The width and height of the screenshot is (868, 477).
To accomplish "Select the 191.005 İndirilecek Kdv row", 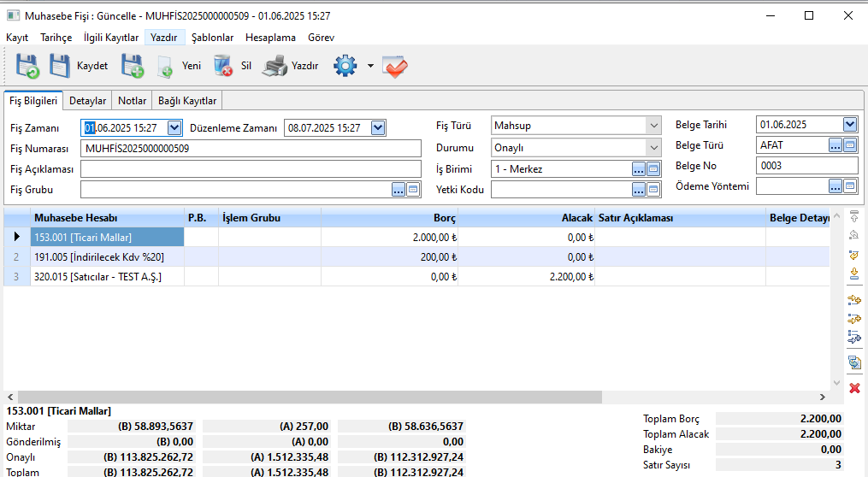I will (108, 257).
